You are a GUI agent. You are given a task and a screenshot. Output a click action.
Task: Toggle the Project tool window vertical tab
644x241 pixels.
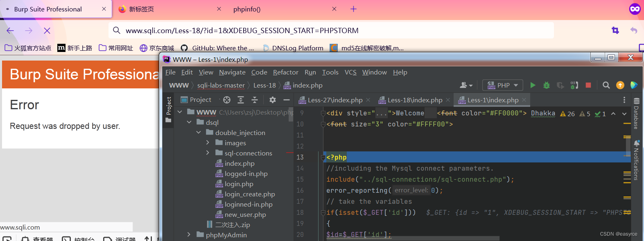[x=168, y=110]
